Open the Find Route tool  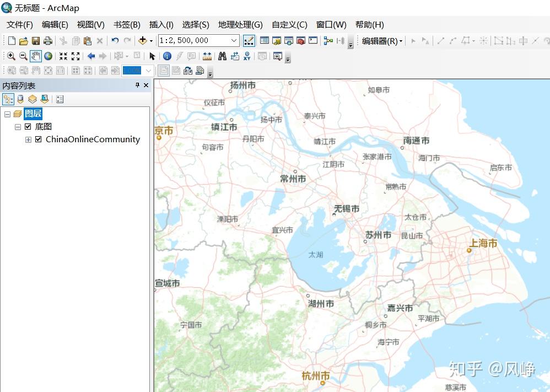point(235,56)
